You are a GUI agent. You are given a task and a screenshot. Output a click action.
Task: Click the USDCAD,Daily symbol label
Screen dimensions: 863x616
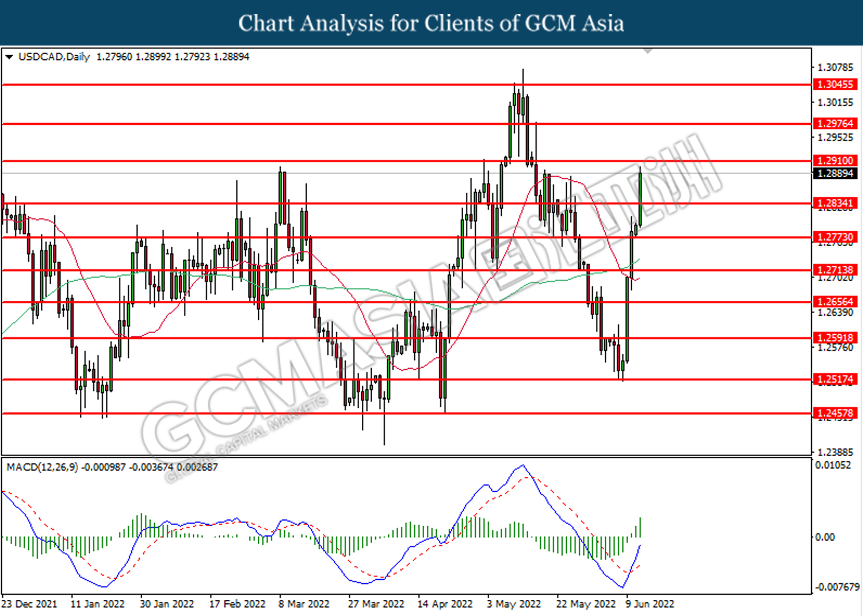point(54,57)
